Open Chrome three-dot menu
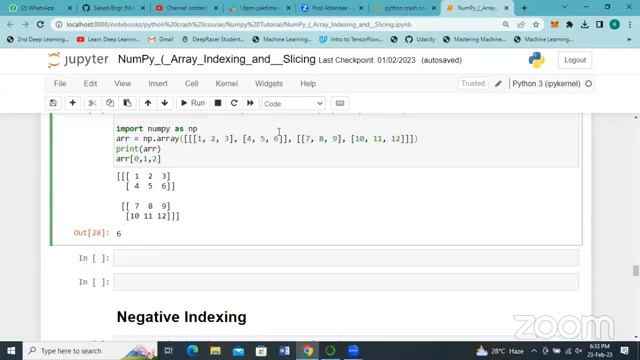The width and height of the screenshot is (640, 360). 630,24
